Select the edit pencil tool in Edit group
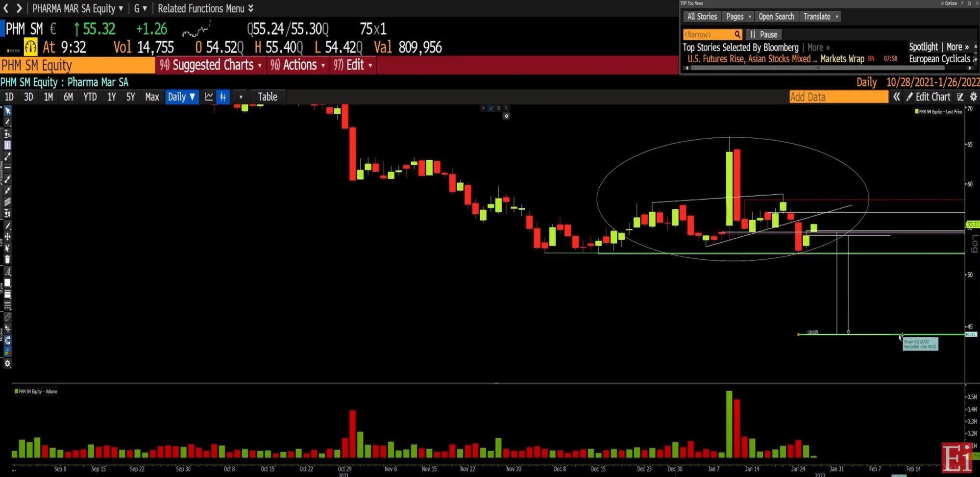Screen dimensions: 980x477 tap(8, 226)
